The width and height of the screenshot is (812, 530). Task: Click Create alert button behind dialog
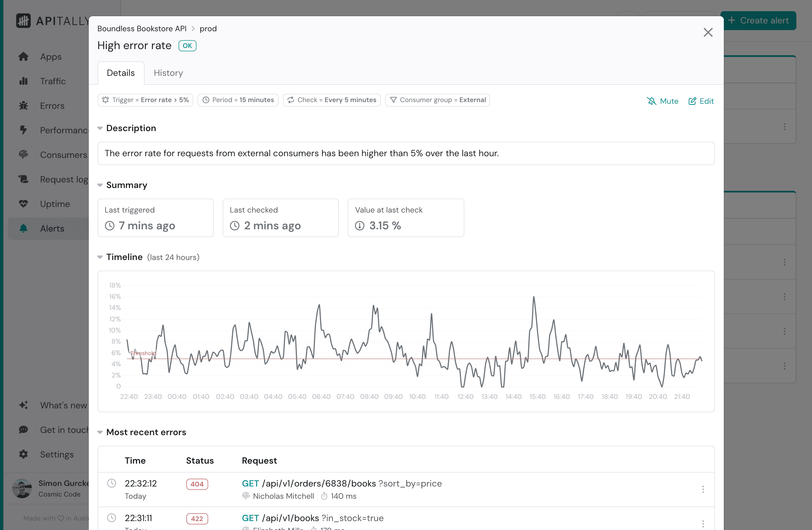click(x=758, y=20)
